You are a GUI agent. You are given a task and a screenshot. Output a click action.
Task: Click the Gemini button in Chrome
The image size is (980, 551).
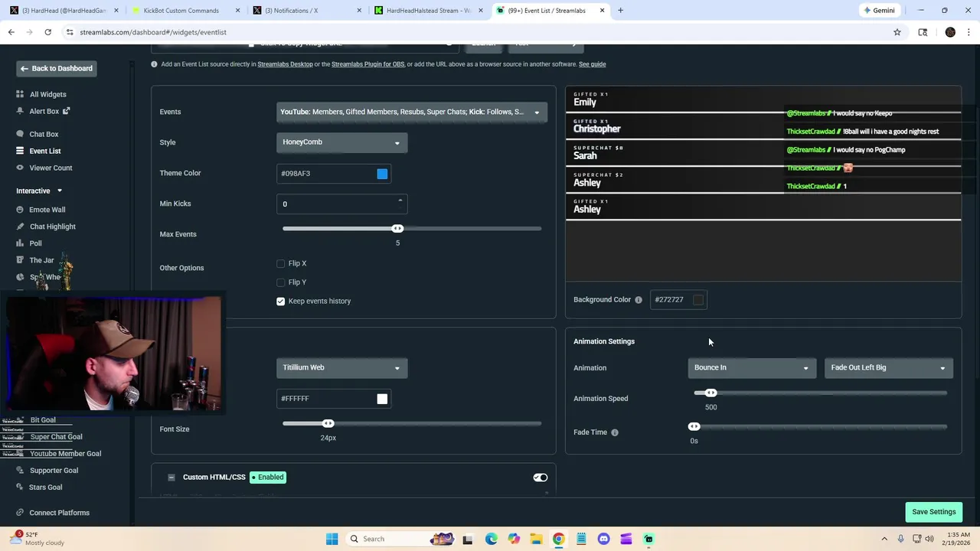click(x=878, y=11)
